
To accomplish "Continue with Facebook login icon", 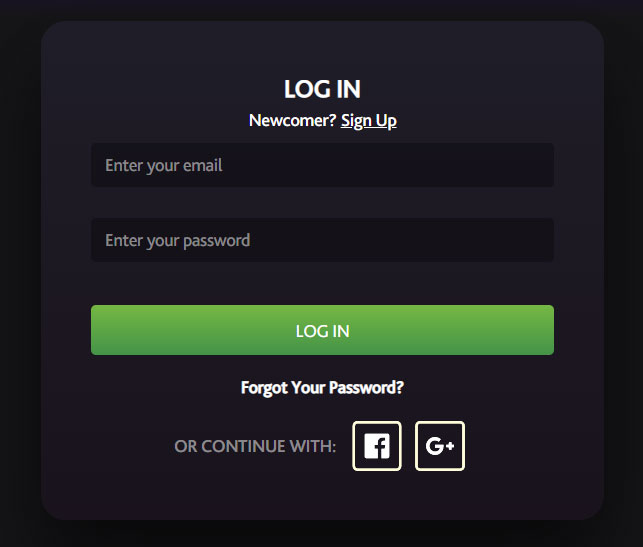I will coord(377,446).
